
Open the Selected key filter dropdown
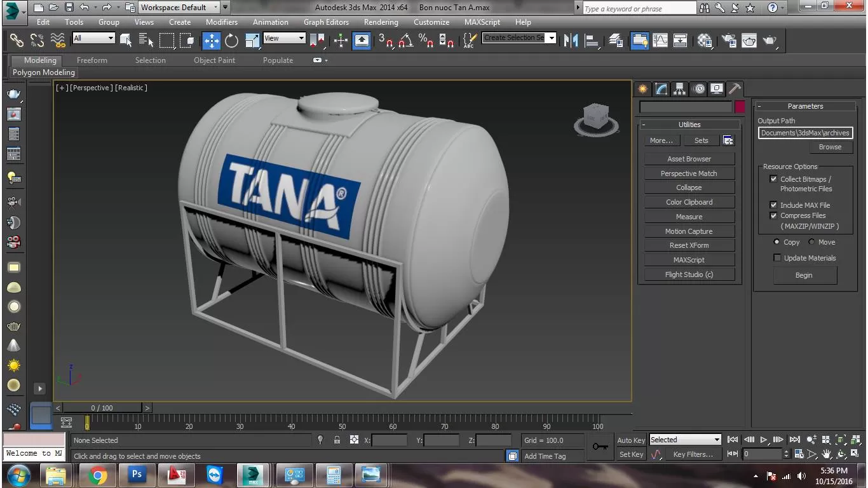(x=685, y=440)
